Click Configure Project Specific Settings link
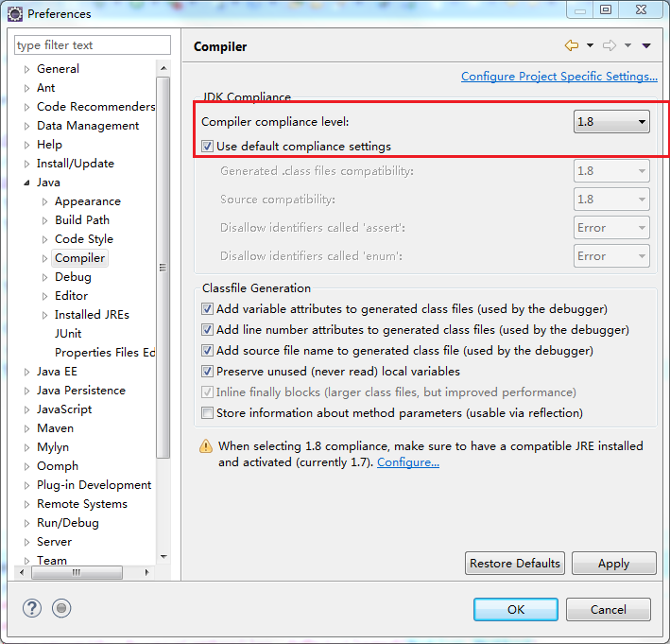Screen dimensions: 670x644 click(x=558, y=76)
